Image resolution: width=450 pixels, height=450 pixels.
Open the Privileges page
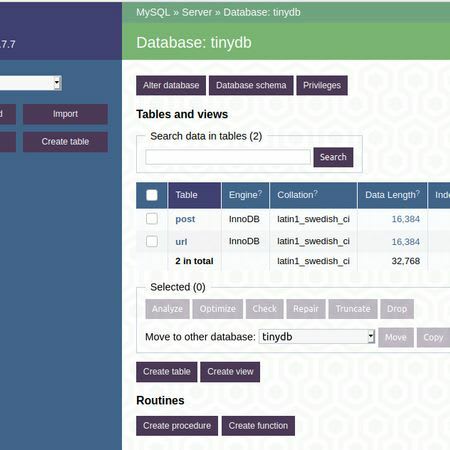point(322,85)
